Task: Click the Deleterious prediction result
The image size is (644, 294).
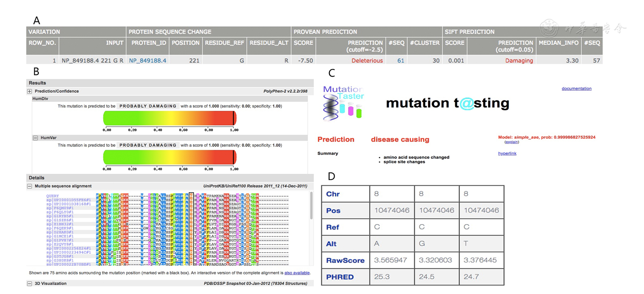Action: click(x=367, y=60)
